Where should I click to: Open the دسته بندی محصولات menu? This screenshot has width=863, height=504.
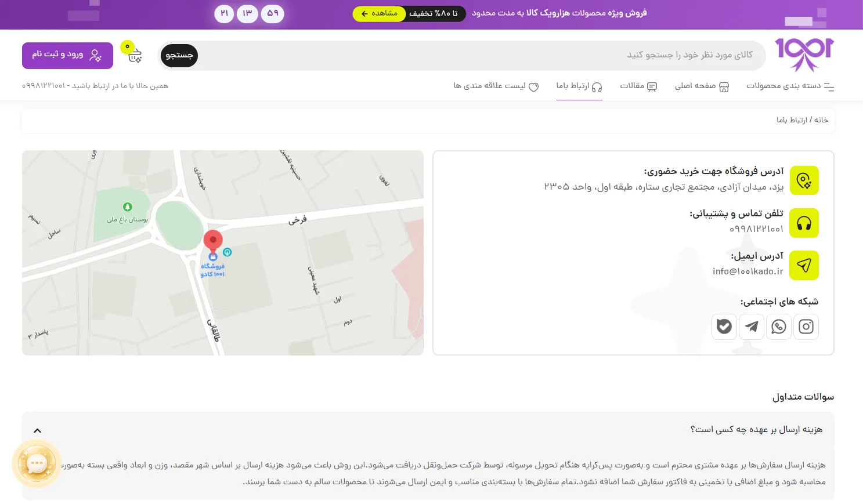pos(790,86)
